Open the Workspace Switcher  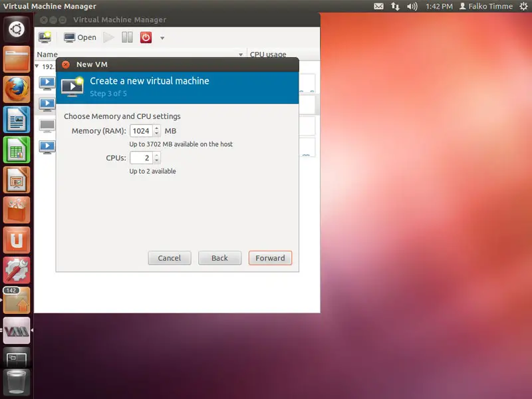click(x=16, y=358)
